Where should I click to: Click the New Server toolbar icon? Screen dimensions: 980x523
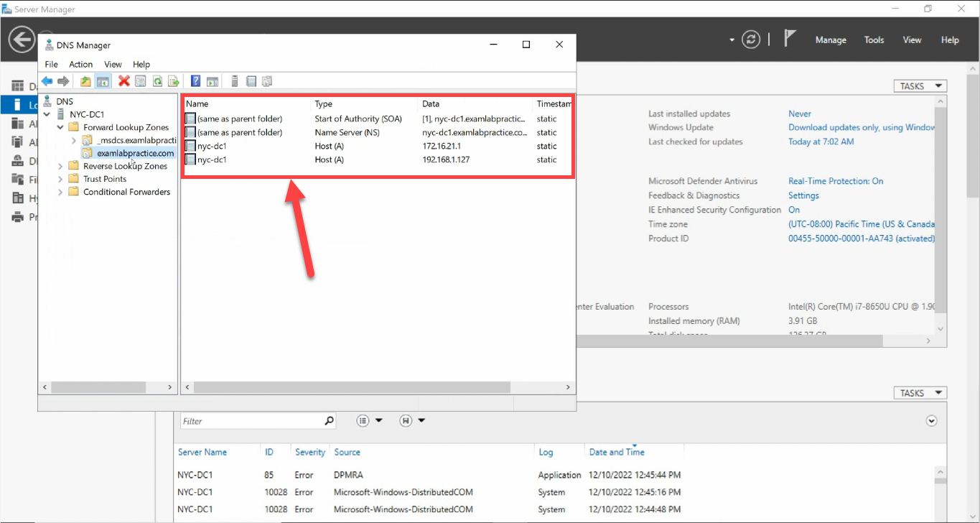234,81
